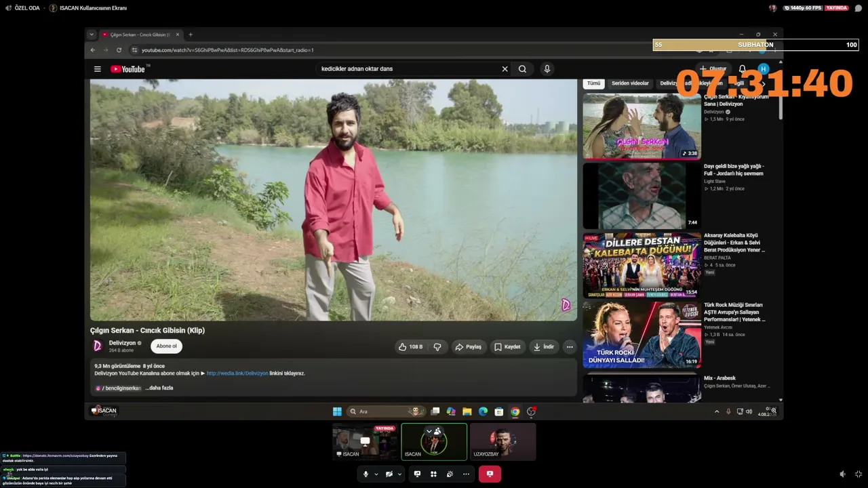Viewport: 868px width, 488px height.
Task: Open Copilot from the taskbar
Action: tap(451, 411)
